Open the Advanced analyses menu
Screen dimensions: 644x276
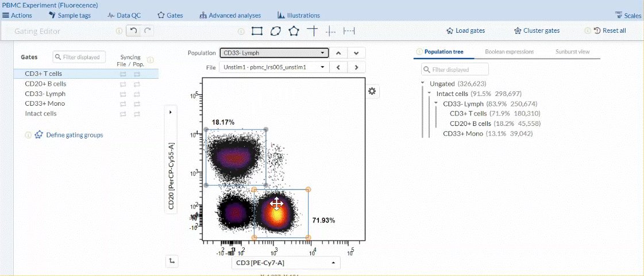click(230, 16)
